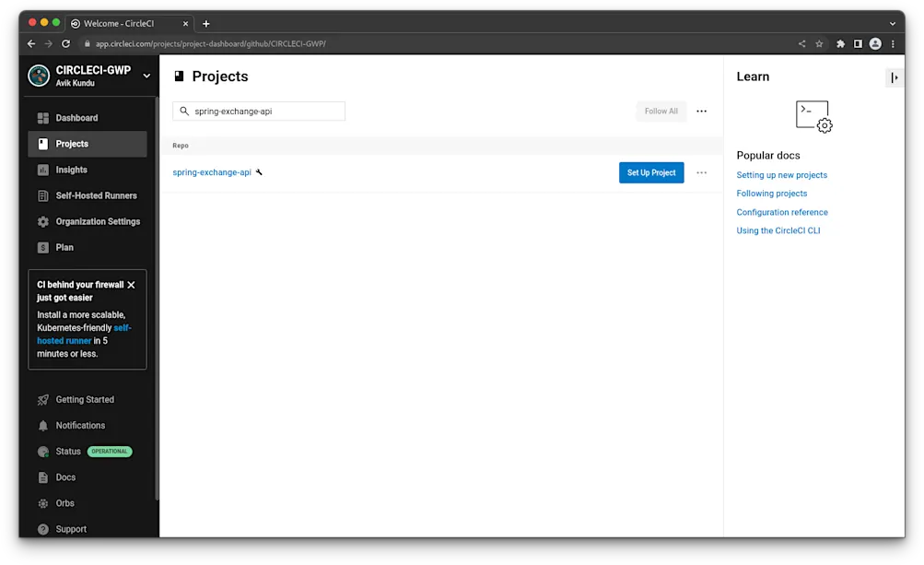Click the OPERATIONAL status badge

[110, 452]
